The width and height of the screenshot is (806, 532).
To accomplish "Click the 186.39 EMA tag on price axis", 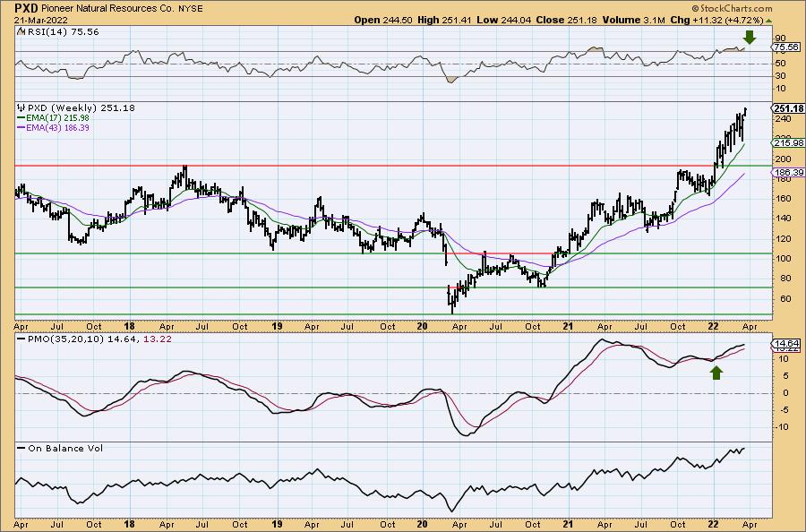I will coord(788,173).
